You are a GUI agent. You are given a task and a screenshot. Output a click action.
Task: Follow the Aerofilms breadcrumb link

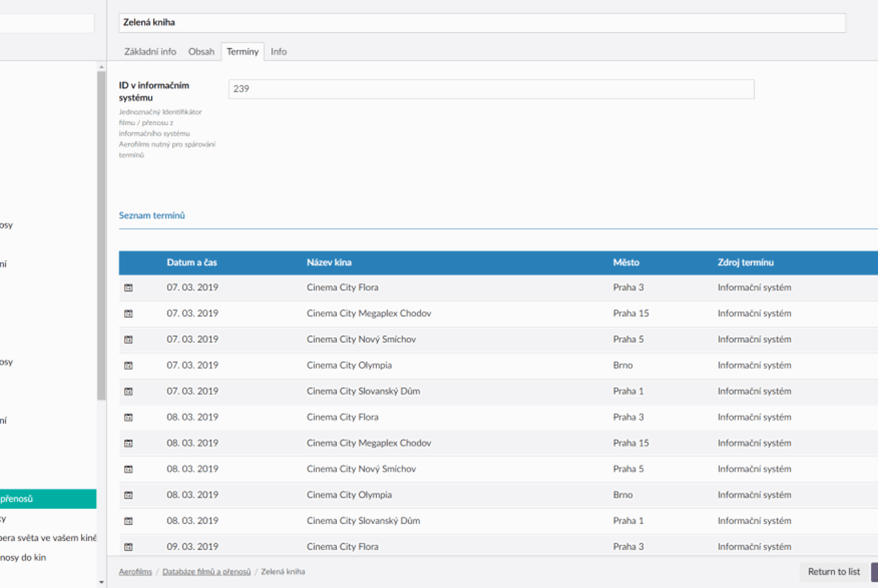coord(135,572)
